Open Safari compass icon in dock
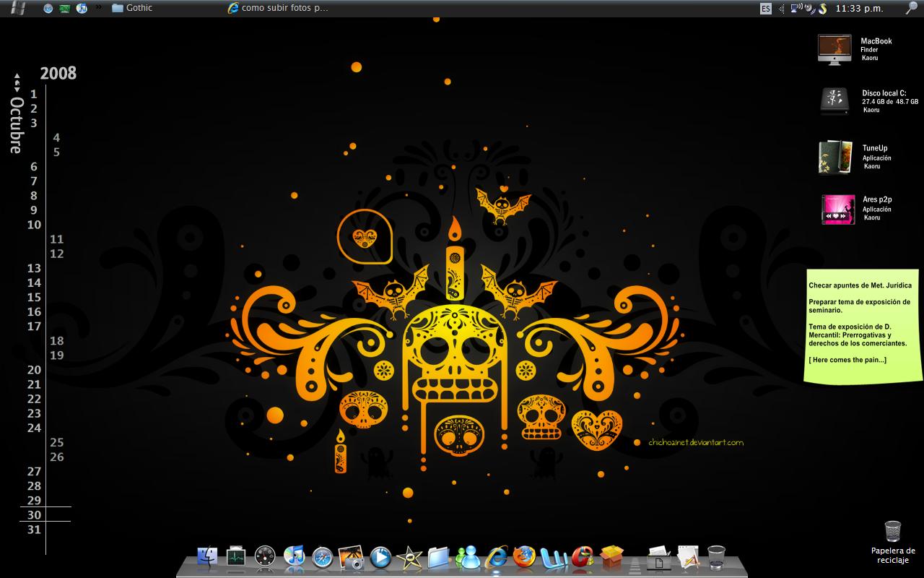924x578 pixels. (x=323, y=557)
